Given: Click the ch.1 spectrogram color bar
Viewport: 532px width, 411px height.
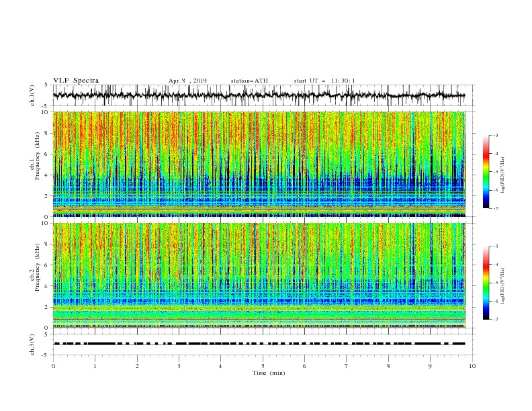Looking at the screenshot, I should click(x=486, y=172).
